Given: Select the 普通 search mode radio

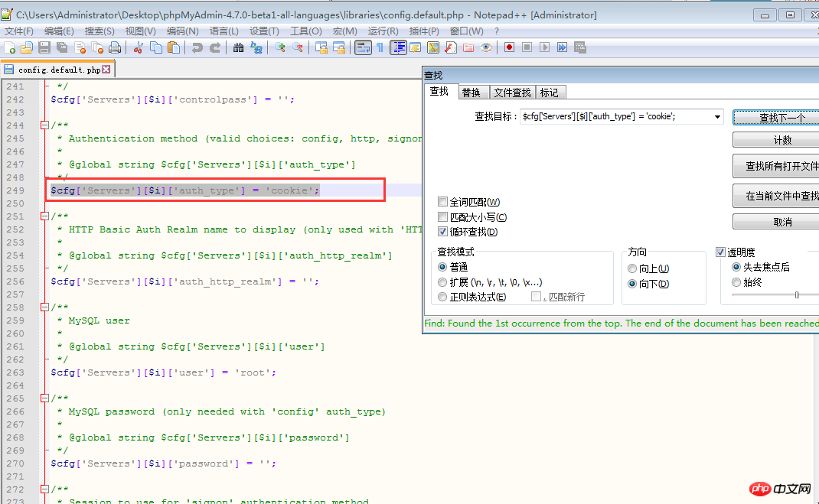Looking at the screenshot, I should (x=442, y=267).
